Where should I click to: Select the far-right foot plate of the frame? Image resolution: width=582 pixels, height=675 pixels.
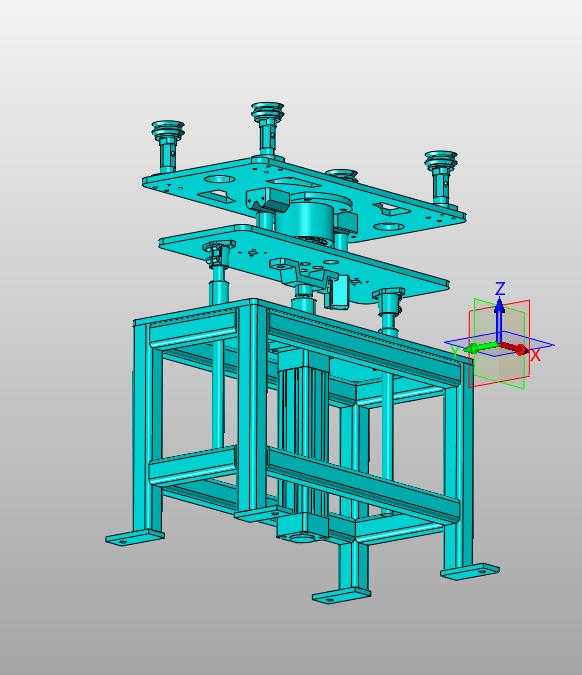point(470,571)
